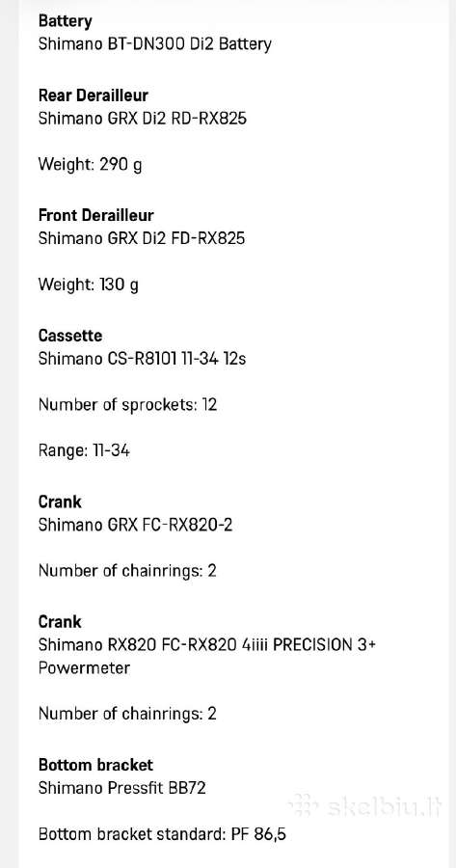Select the Front Derailleur heading
Image resolution: width=456 pixels, height=868 pixels.
click(x=95, y=215)
